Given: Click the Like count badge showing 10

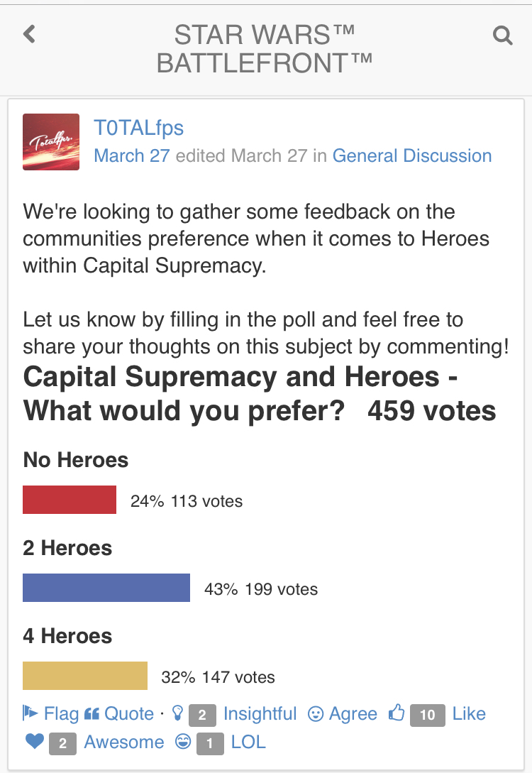Looking at the screenshot, I should point(428,715).
